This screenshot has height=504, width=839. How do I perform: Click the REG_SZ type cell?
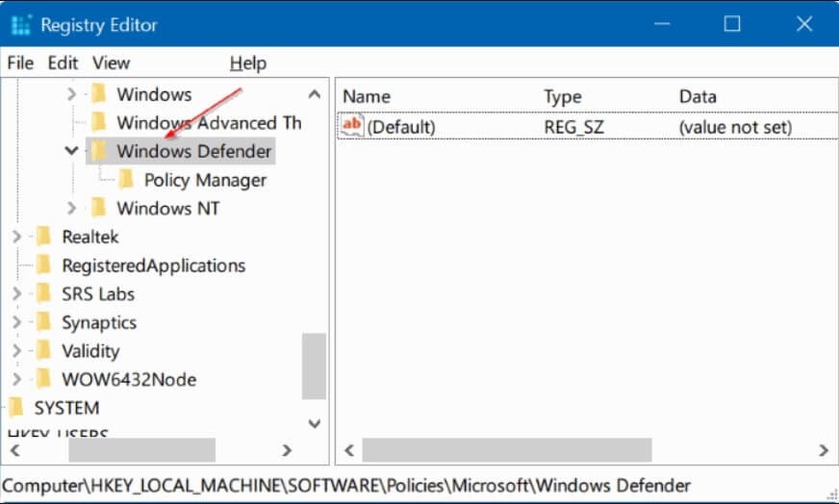(x=573, y=127)
